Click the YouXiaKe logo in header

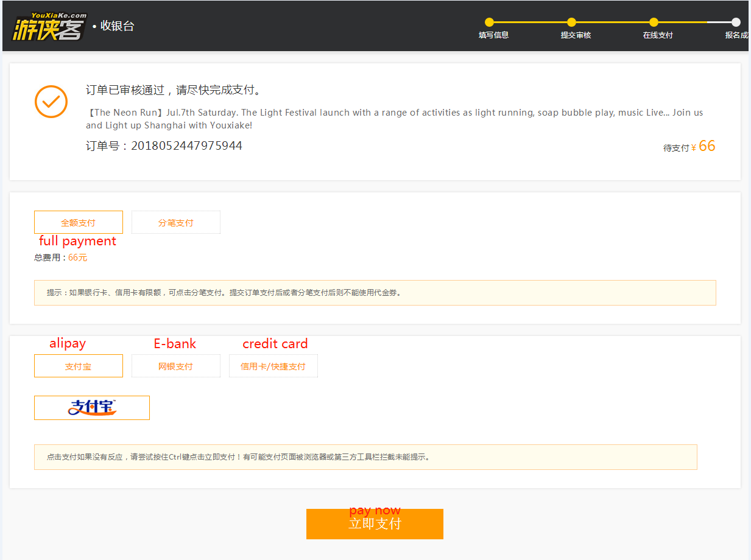click(49, 27)
